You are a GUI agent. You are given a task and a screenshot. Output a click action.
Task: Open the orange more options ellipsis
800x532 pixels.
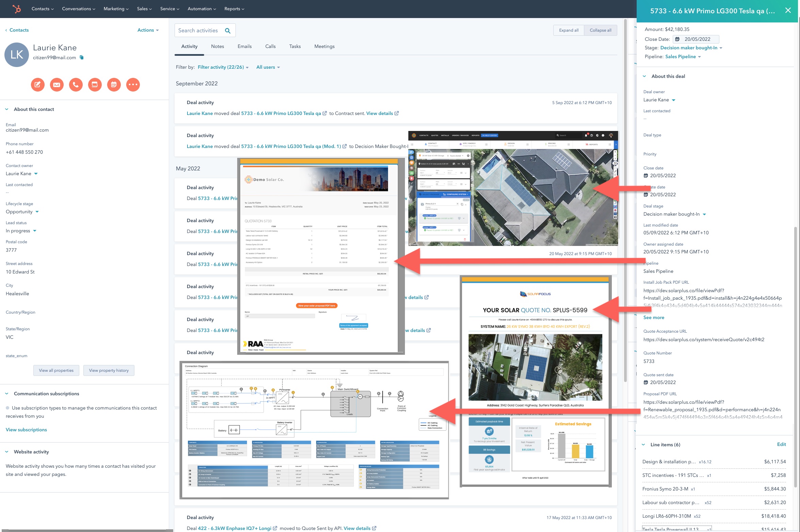coord(133,84)
